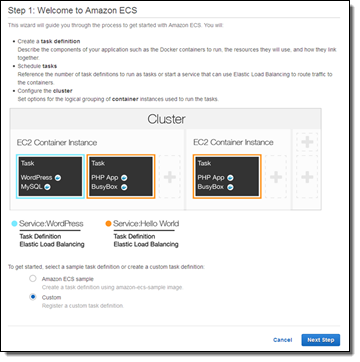The image size is (360, 362).
Task: Click the Docker icon next to PHP App in first instance
Action: tap(124, 178)
